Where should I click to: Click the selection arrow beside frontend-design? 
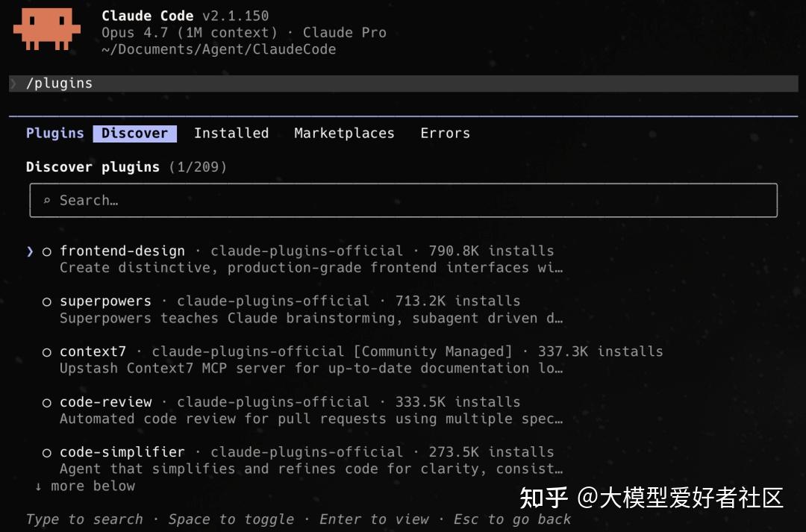coord(30,251)
